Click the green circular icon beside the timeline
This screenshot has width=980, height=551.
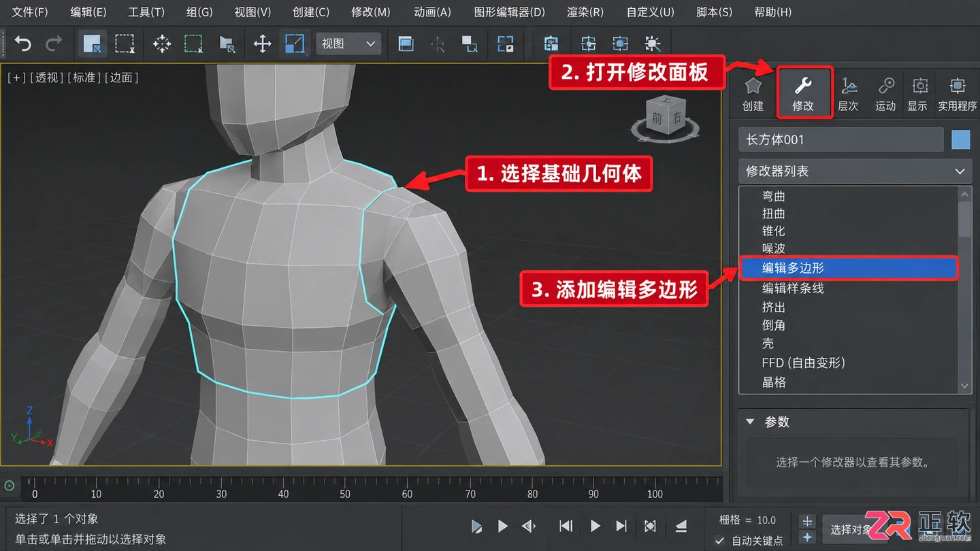pos(10,486)
